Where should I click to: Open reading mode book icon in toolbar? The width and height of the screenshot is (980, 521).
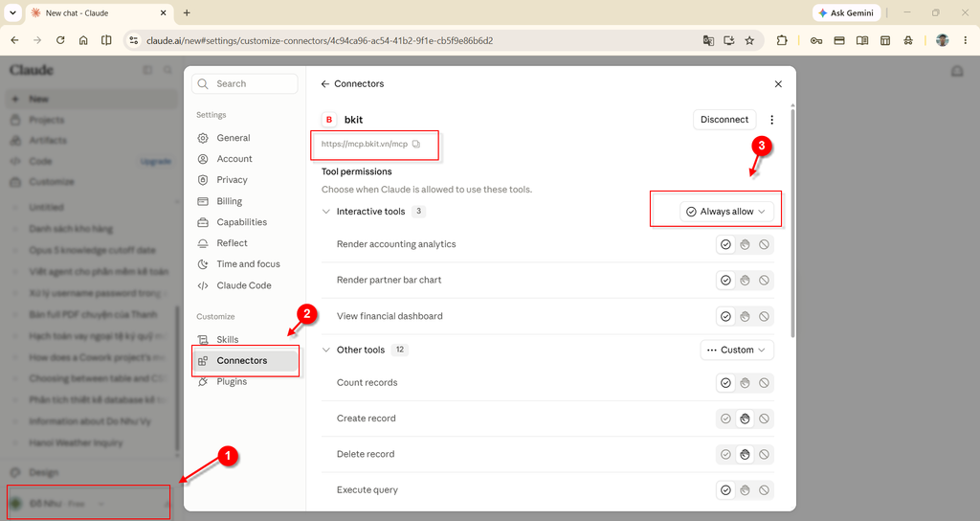[862, 40]
